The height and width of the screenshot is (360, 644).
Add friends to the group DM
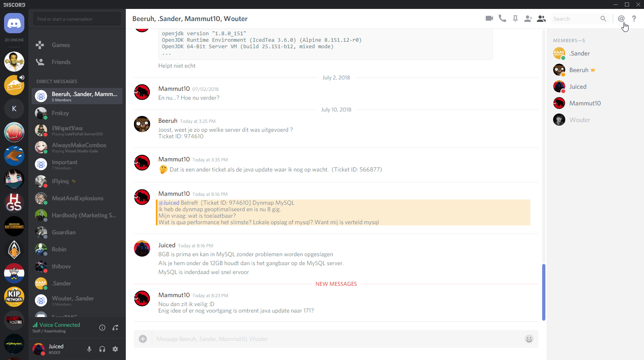tap(528, 19)
